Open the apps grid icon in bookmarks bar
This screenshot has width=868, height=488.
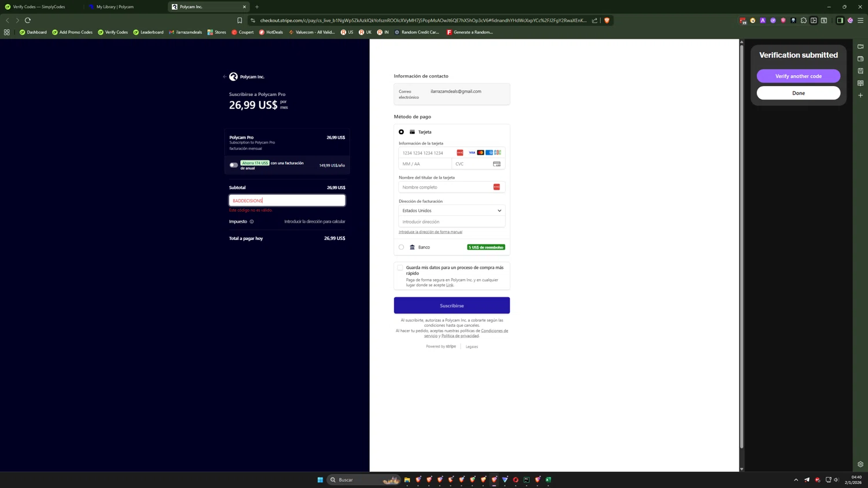[7, 32]
